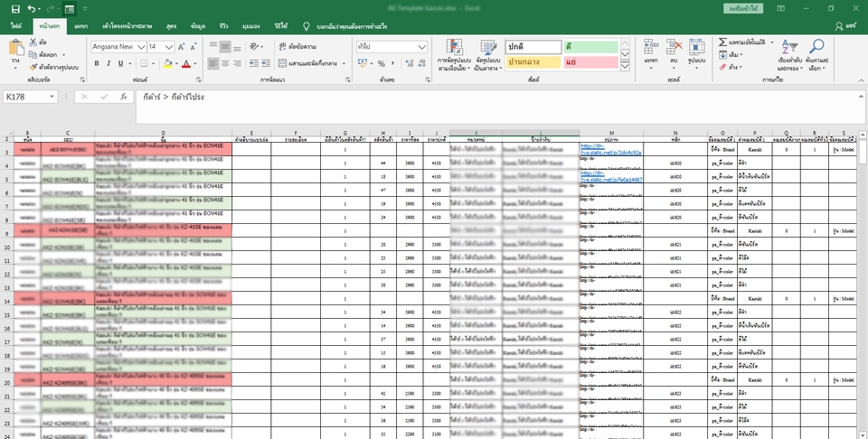Click the wrap text button
The image size is (868, 439).
point(297,47)
